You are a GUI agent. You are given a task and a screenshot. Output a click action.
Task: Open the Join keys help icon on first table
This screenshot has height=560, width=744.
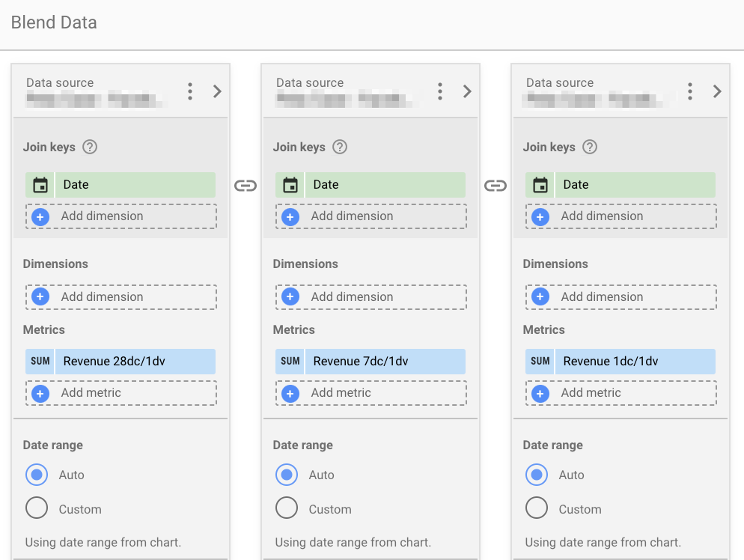point(90,147)
